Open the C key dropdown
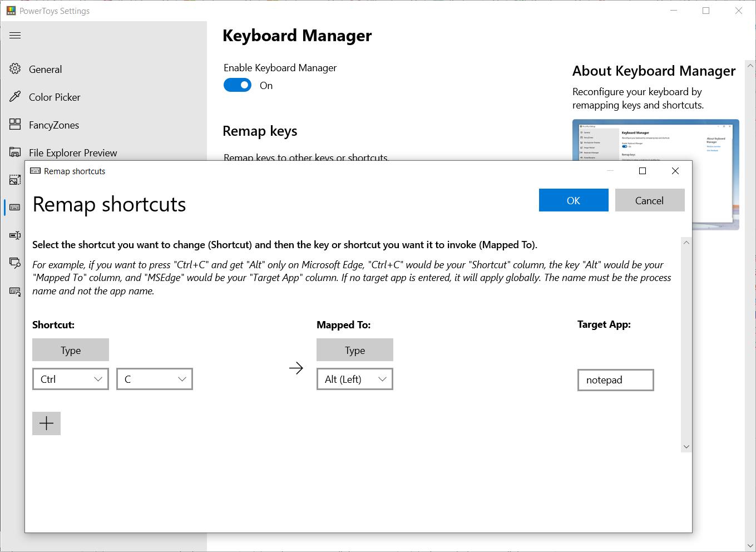This screenshot has width=756, height=552. (155, 379)
